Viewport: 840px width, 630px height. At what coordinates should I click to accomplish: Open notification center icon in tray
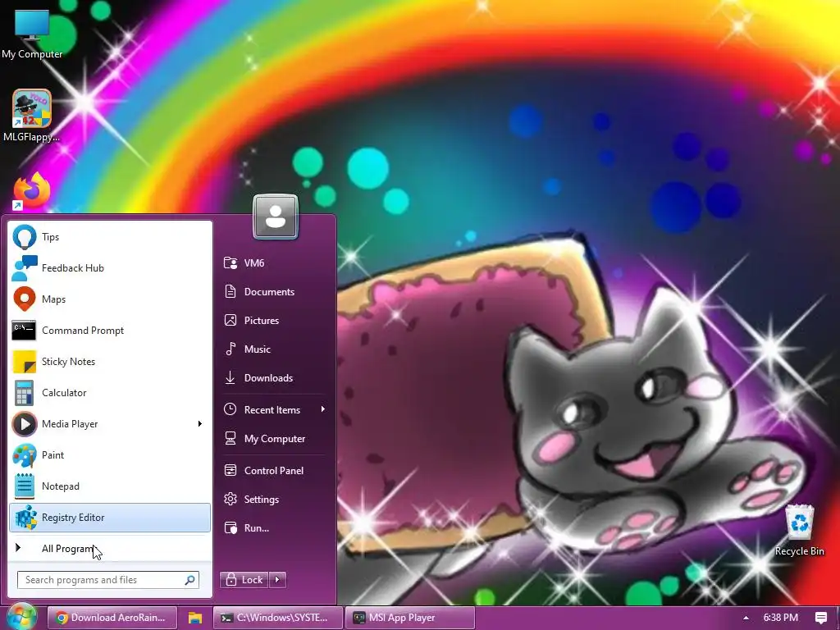(820, 618)
